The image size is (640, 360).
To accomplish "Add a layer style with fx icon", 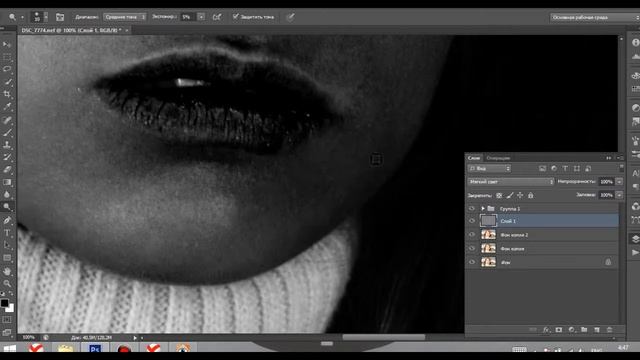I will click(x=546, y=330).
